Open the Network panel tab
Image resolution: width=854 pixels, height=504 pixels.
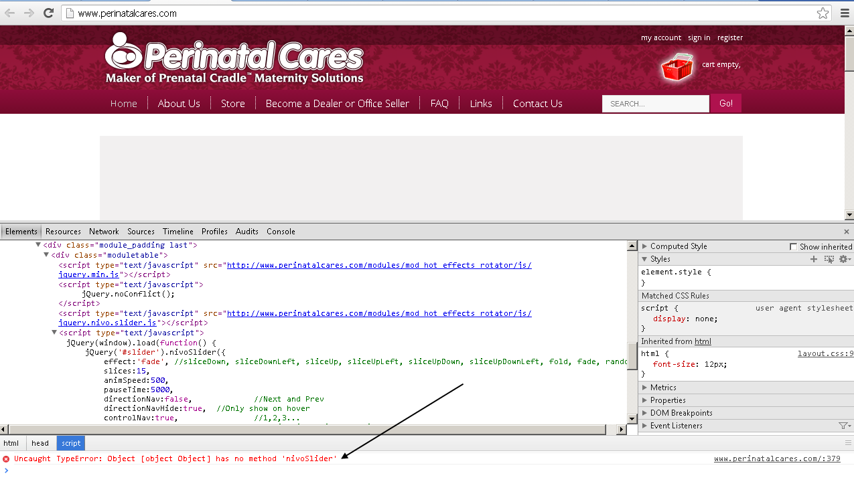click(104, 232)
